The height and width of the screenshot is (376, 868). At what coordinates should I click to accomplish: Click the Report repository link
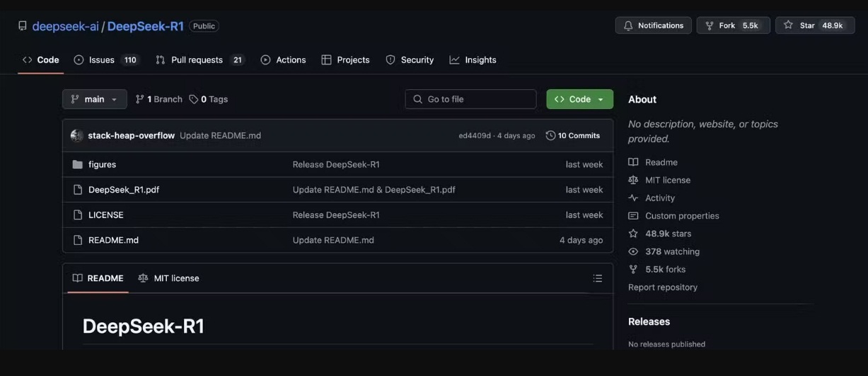click(x=663, y=287)
